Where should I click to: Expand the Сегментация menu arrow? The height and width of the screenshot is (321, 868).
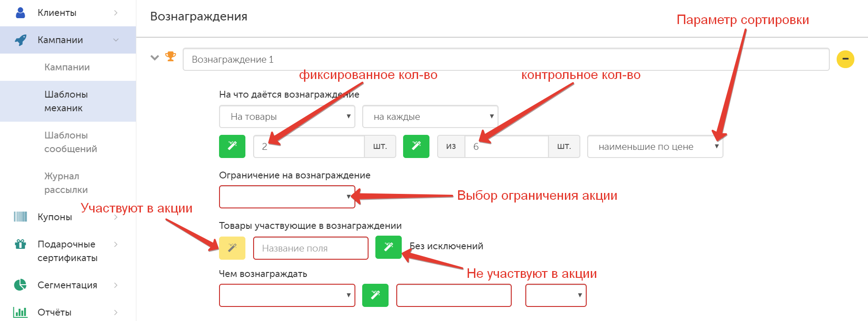tap(116, 285)
